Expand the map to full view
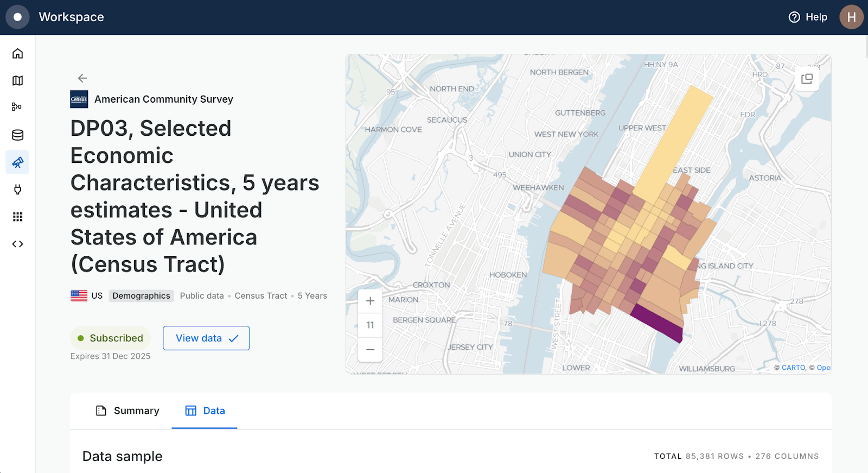This screenshot has height=473, width=868. 806,78
